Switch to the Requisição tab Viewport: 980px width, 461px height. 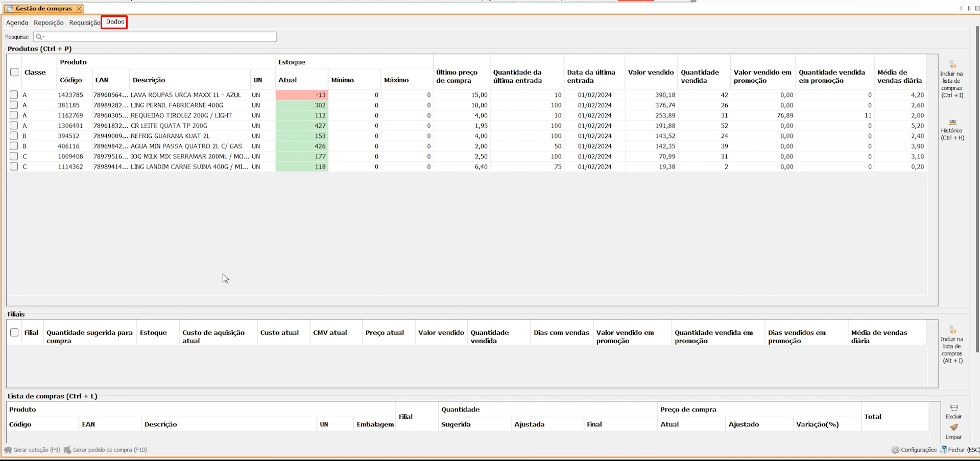pyautogui.click(x=85, y=22)
